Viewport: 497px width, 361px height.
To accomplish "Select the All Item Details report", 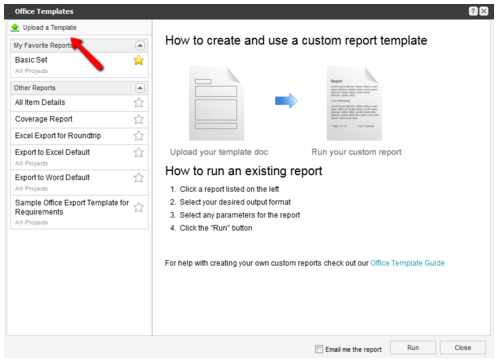I will (x=79, y=103).
